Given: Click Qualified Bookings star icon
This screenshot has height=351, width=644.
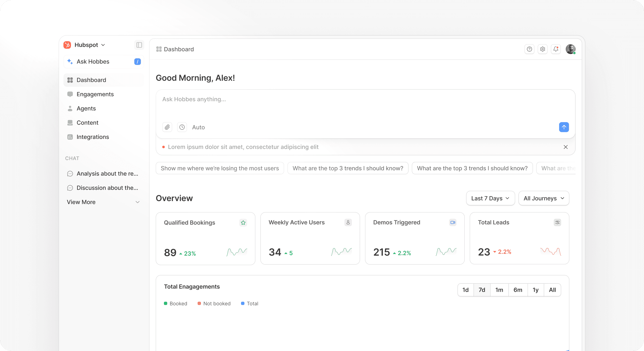Looking at the screenshot, I should point(243,223).
